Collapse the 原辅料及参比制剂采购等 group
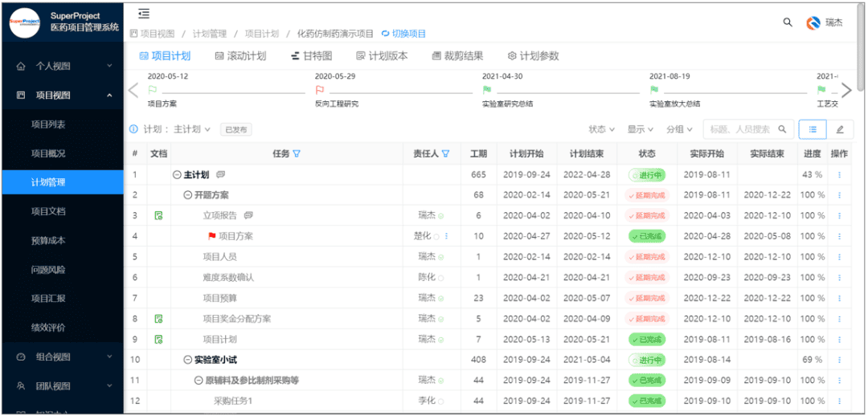This screenshot has height=416, width=868. (199, 381)
